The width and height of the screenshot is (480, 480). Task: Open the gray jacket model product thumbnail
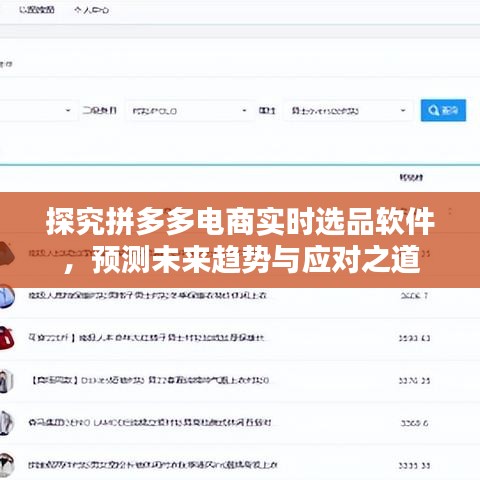tap(7, 380)
